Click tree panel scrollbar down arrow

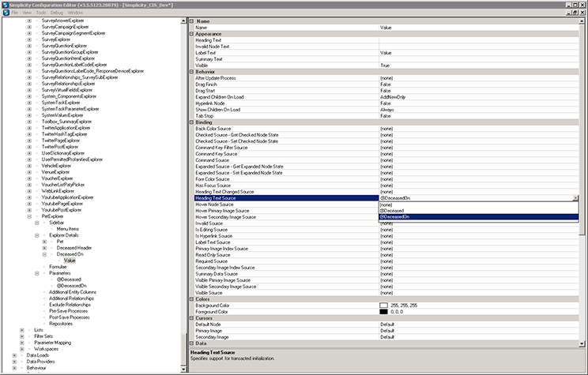pyautogui.click(x=183, y=369)
